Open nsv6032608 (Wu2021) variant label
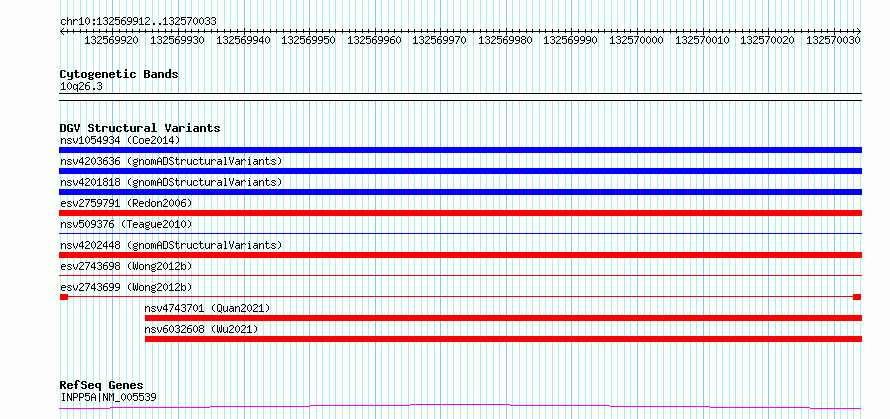Image resolution: width=890 pixels, height=419 pixels. pos(201,329)
